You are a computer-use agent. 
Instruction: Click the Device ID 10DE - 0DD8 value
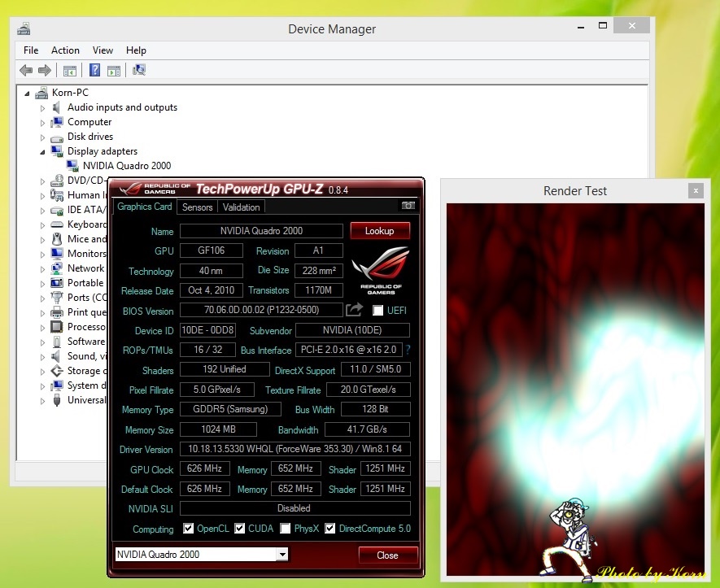[x=207, y=330]
